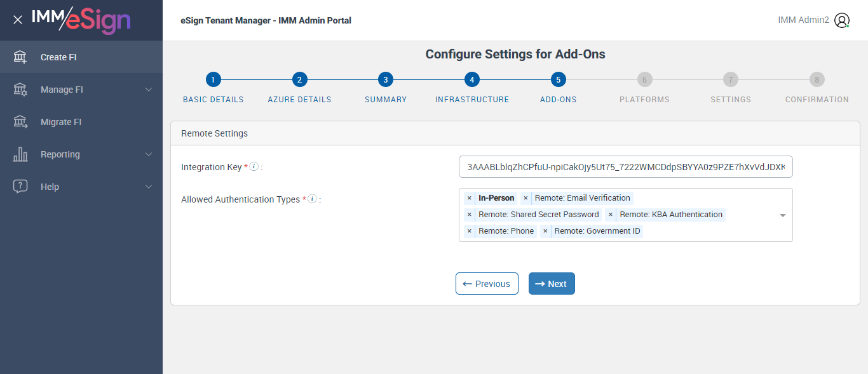Remove Remote: Email Verification tag
868x374 pixels.
click(526, 198)
